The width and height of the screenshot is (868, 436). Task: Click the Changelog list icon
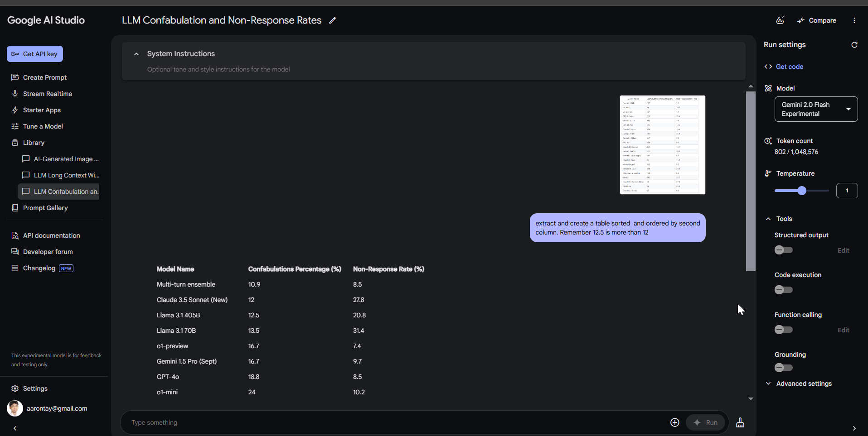click(15, 268)
